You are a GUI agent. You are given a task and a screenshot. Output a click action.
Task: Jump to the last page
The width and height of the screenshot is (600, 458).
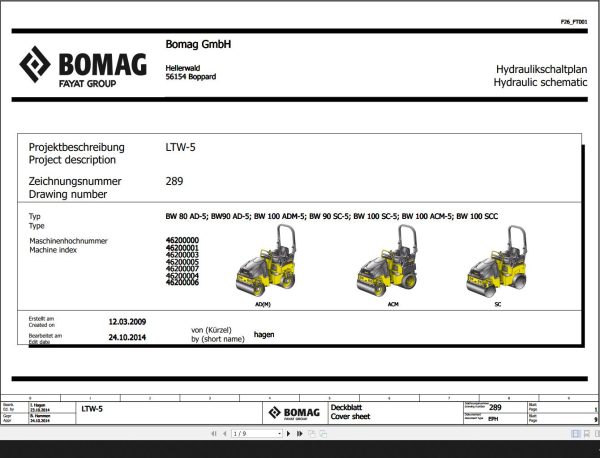(300, 434)
